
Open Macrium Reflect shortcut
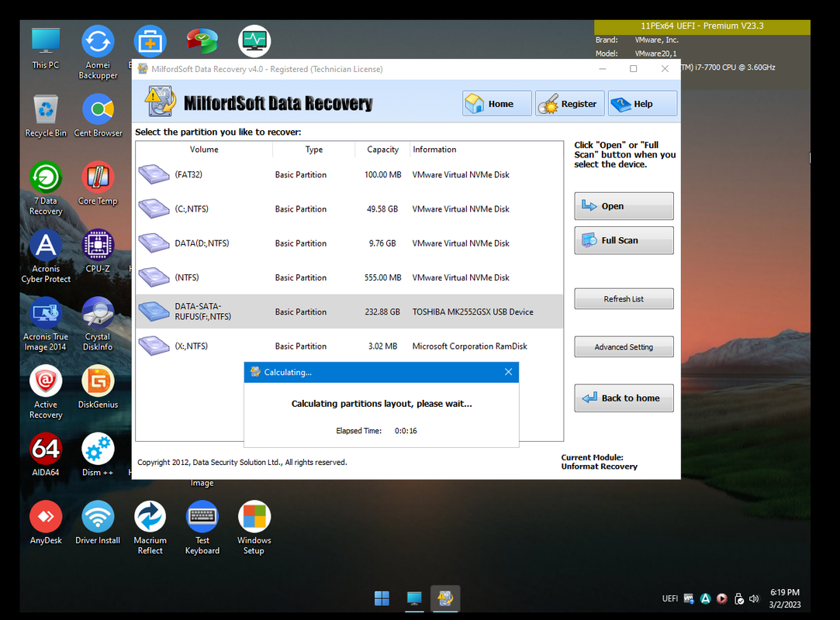click(150, 529)
